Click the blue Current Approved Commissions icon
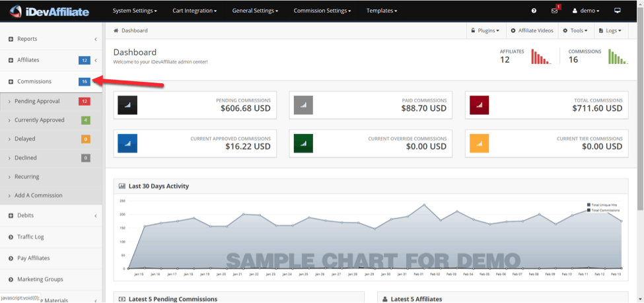Image resolution: width=644 pixels, height=303 pixels. [x=127, y=143]
